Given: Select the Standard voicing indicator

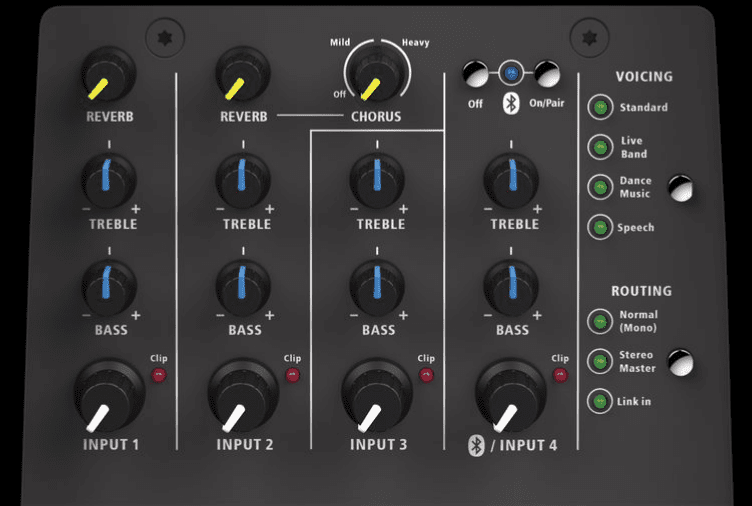Looking at the screenshot, I should click(600, 107).
